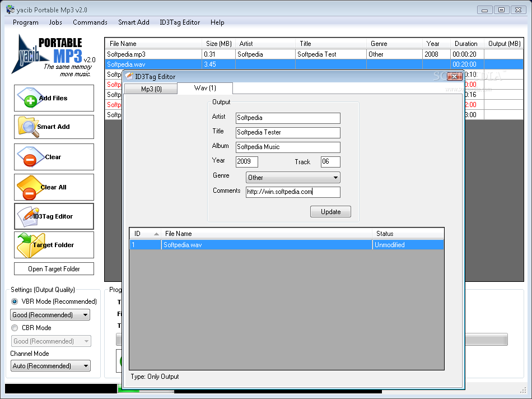Screen dimensions: 532x399
Task: Expand the Genre Other dropdown
Action: pos(293,177)
